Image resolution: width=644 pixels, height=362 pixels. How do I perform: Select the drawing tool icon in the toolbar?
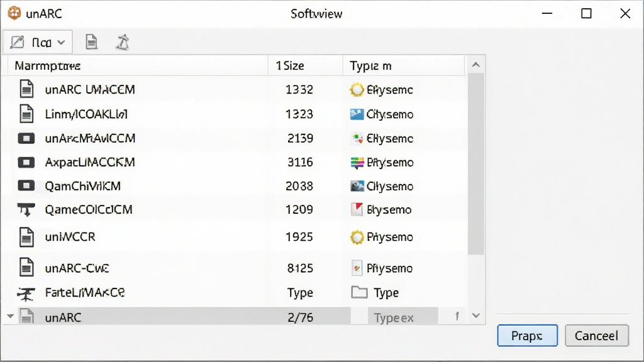[123, 42]
